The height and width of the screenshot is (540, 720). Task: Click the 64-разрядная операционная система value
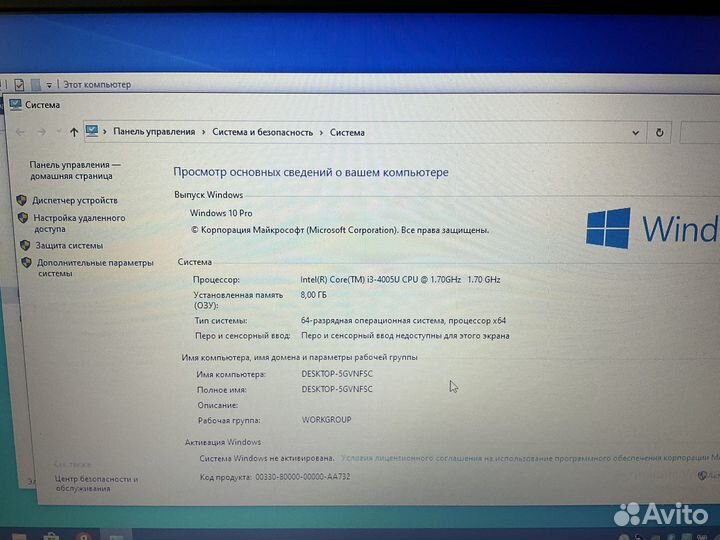click(x=403, y=321)
